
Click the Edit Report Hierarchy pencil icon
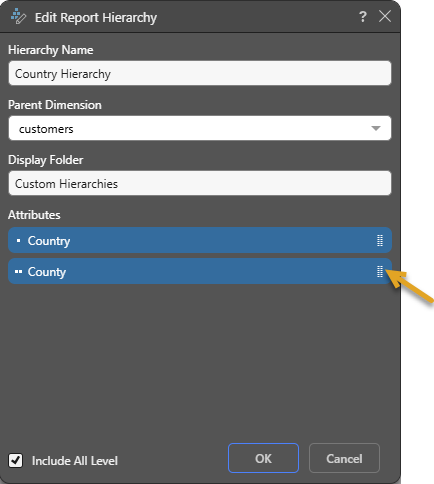(18, 16)
